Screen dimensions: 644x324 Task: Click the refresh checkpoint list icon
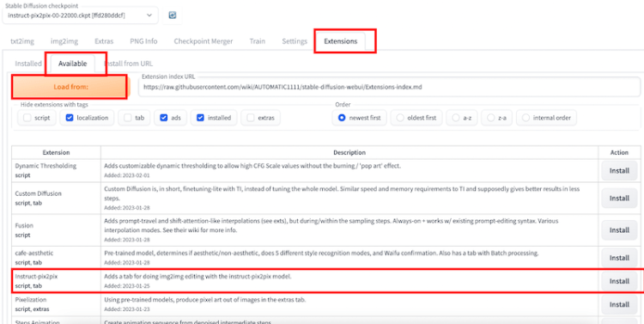(173, 15)
